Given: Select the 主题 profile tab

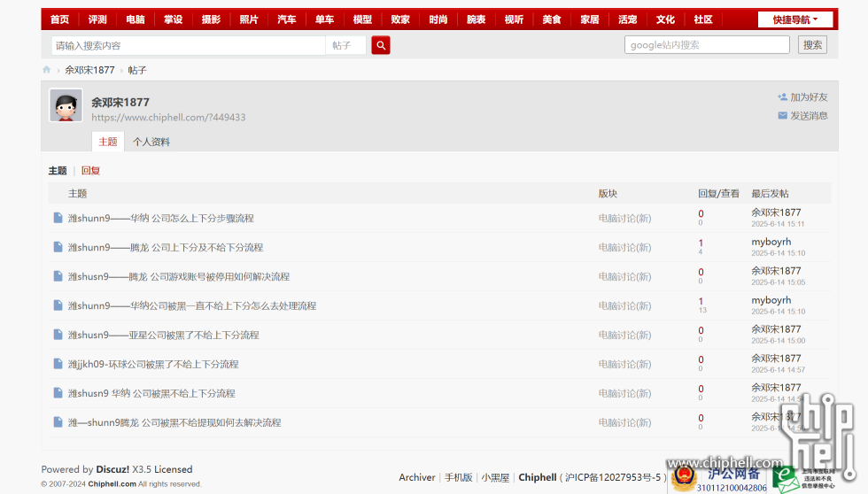Looking at the screenshot, I should tap(108, 142).
